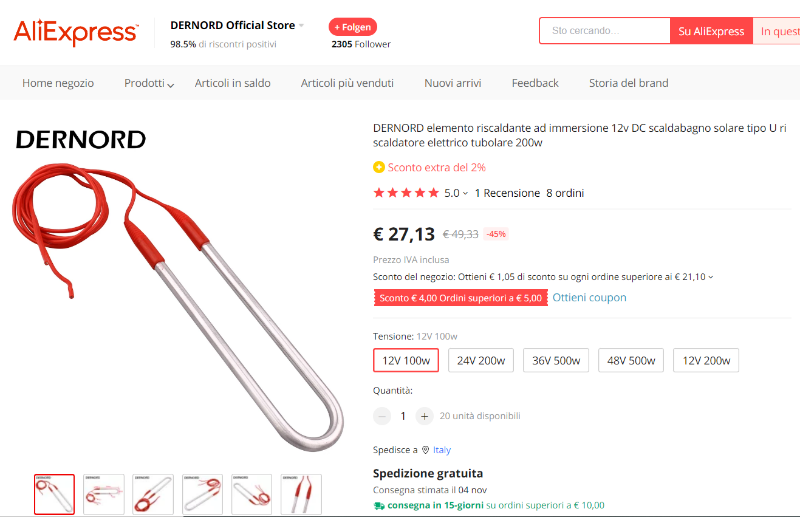Screen dimensions: 800x517
Task: Follow the store with + Folgen button
Action: click(353, 27)
